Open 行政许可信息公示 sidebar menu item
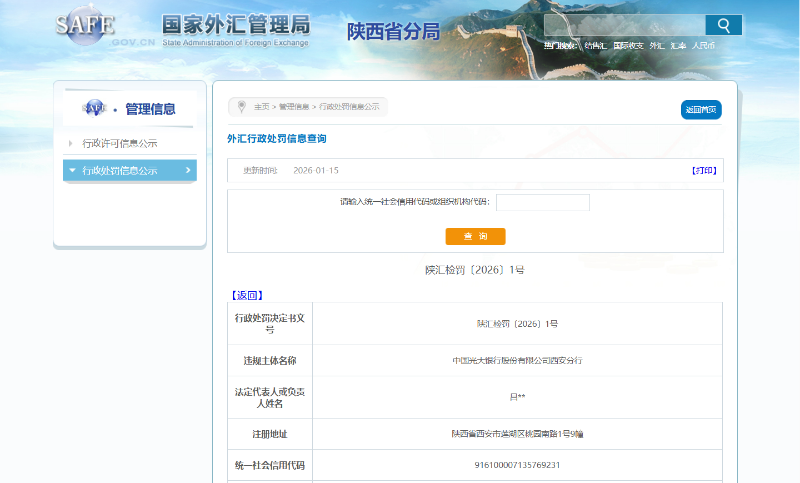The image size is (800, 483). 119,143
